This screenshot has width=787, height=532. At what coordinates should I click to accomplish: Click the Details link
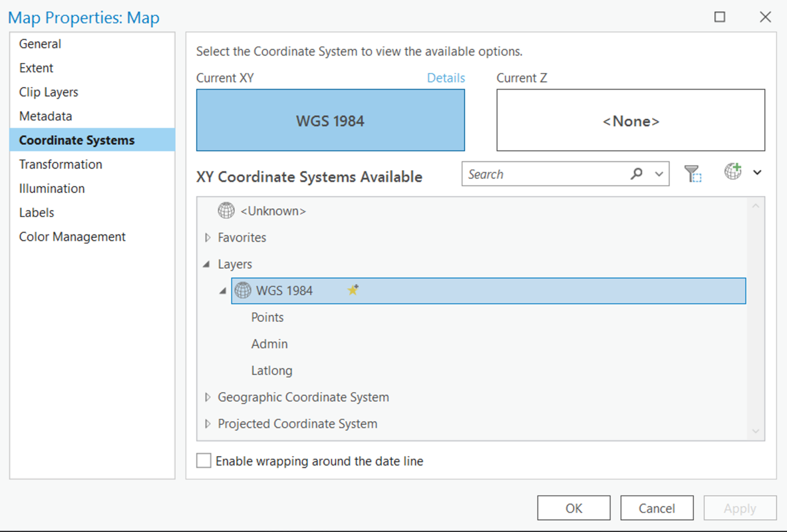point(446,78)
